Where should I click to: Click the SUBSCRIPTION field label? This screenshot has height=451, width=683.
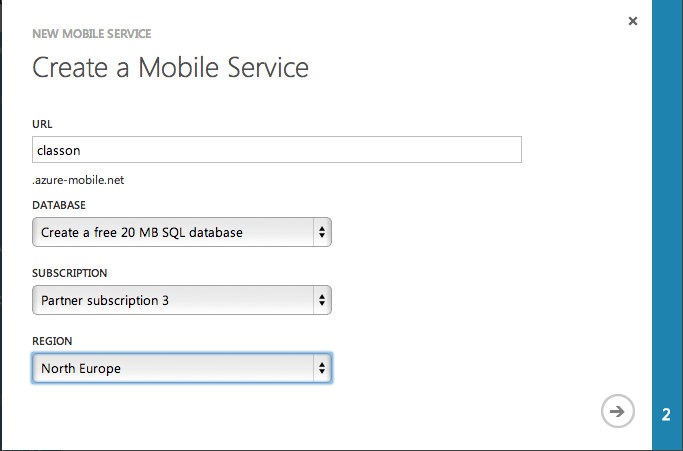pyautogui.click(x=70, y=273)
